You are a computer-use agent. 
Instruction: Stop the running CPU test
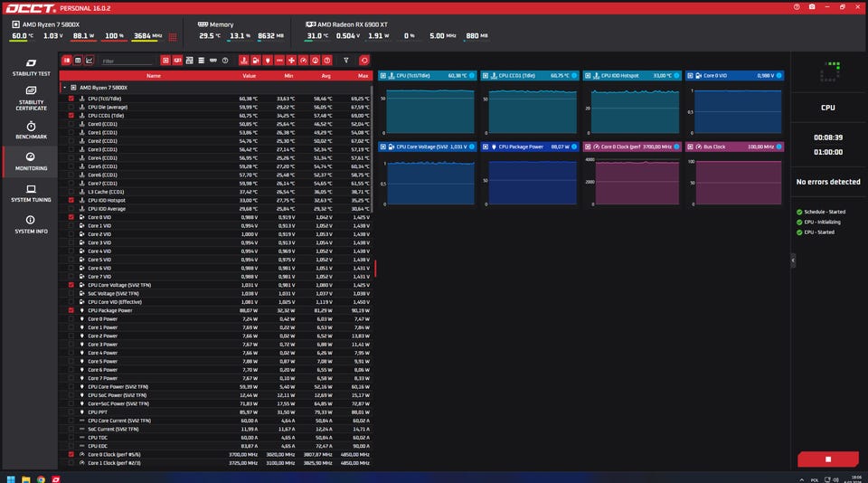pos(828,459)
